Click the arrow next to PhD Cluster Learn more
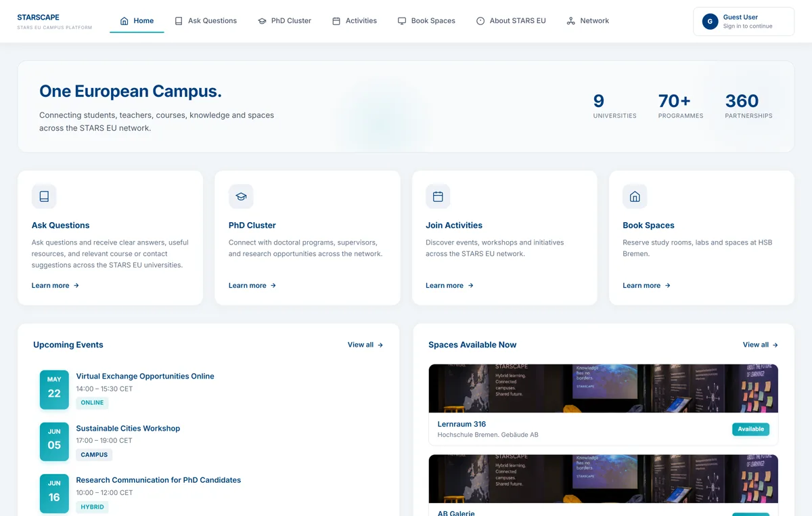This screenshot has height=516, width=812. (273, 286)
